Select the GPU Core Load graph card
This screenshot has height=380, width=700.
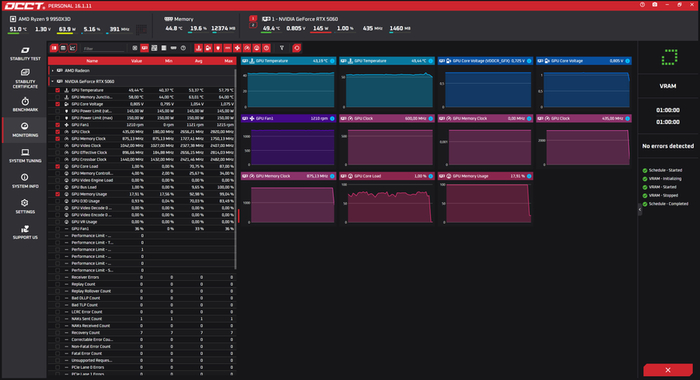tap(387, 198)
